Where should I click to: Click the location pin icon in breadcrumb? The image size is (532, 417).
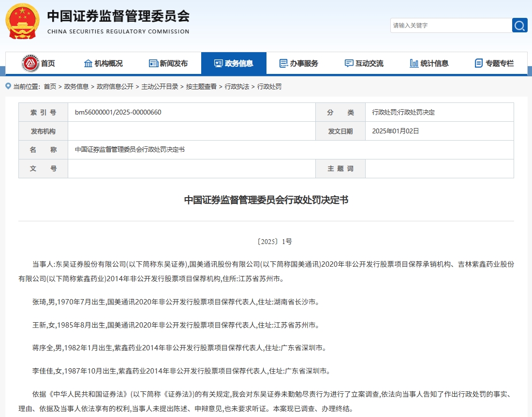tap(8, 86)
